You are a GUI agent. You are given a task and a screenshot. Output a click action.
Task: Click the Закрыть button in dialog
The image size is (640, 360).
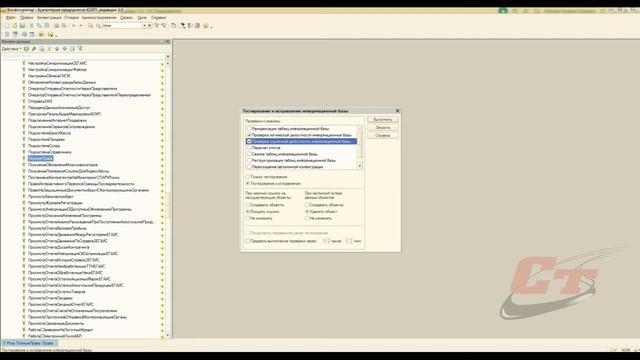pyautogui.click(x=382, y=127)
